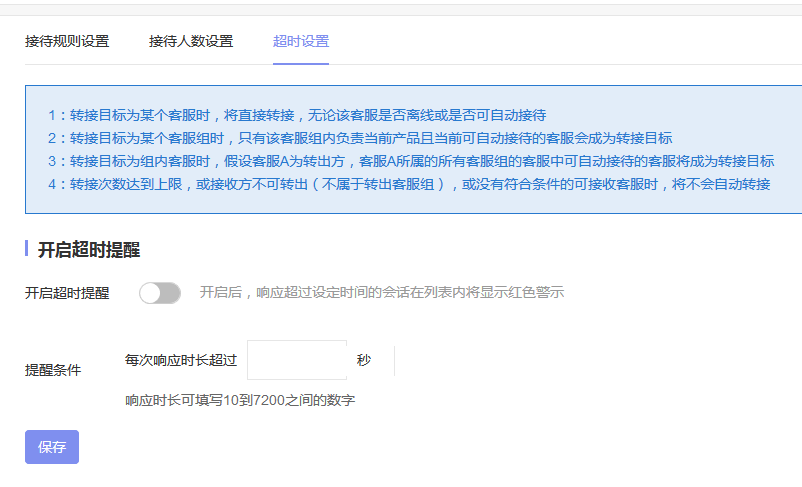Click info line 1 about 转接目标为某个客服时
Viewport: 802px width, 487px height.
(297, 115)
